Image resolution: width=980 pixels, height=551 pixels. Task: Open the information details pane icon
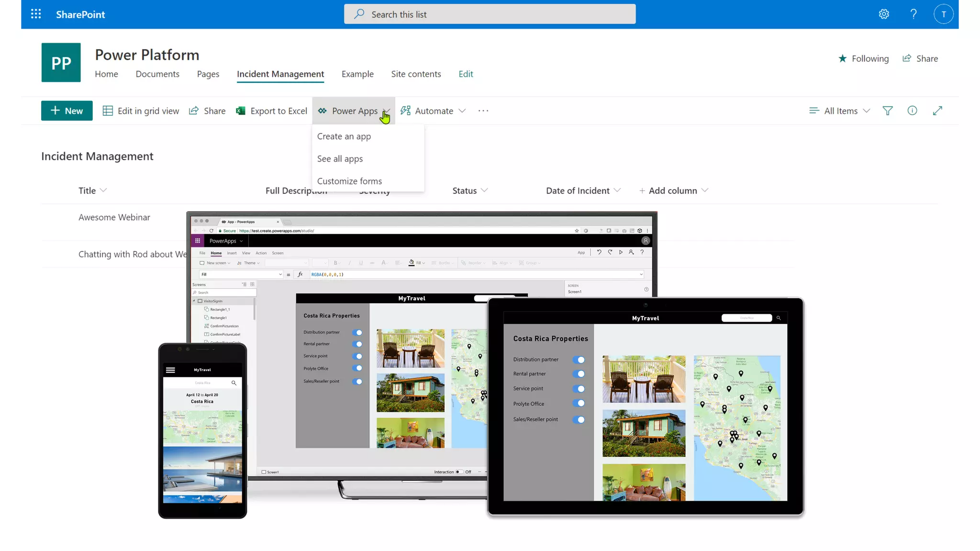pos(912,111)
